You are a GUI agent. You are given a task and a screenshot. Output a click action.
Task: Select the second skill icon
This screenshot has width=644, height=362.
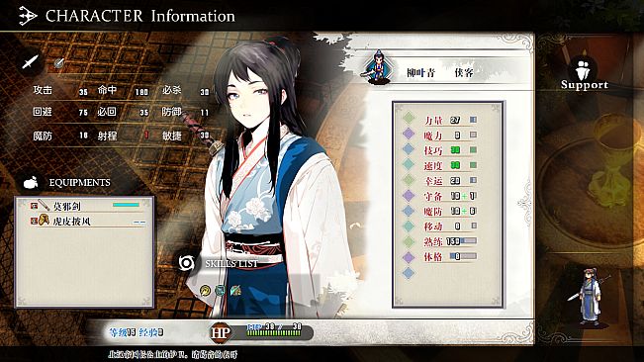pyautogui.click(x=221, y=290)
